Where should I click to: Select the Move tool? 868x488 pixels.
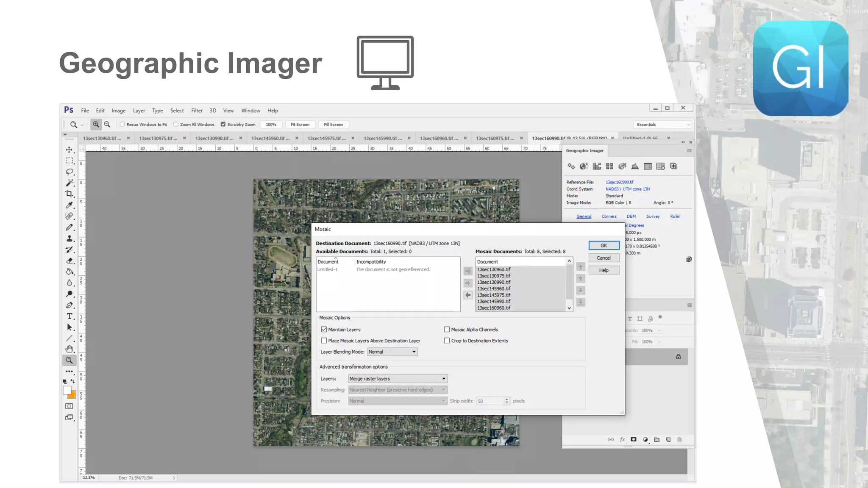[x=69, y=150]
